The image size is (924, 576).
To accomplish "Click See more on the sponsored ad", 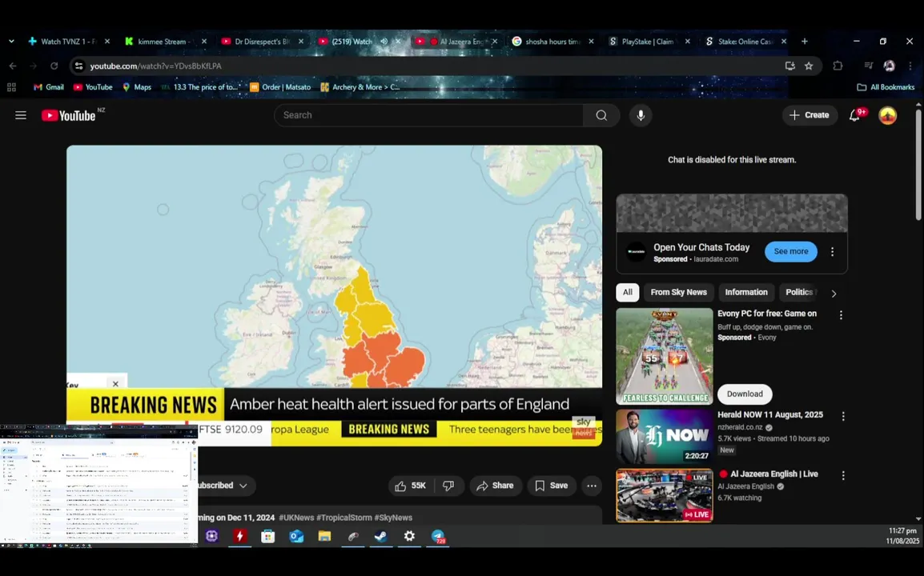I will [x=791, y=251].
